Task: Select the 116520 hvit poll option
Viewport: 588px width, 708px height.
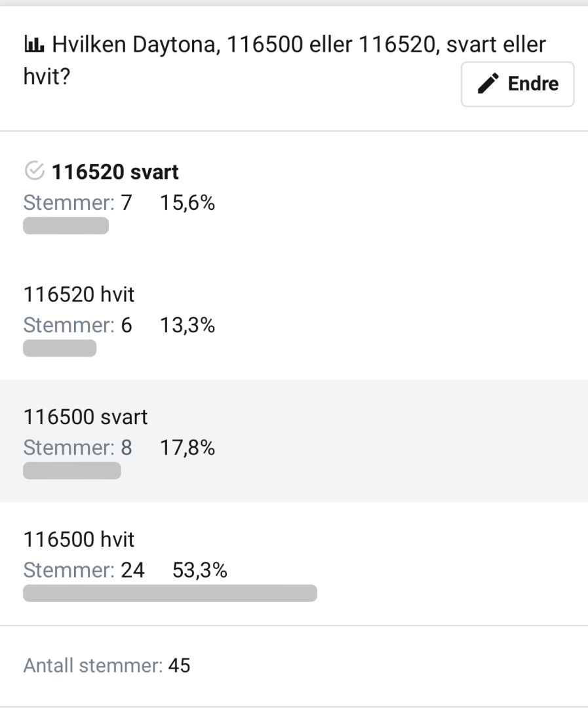Action: click(294, 319)
